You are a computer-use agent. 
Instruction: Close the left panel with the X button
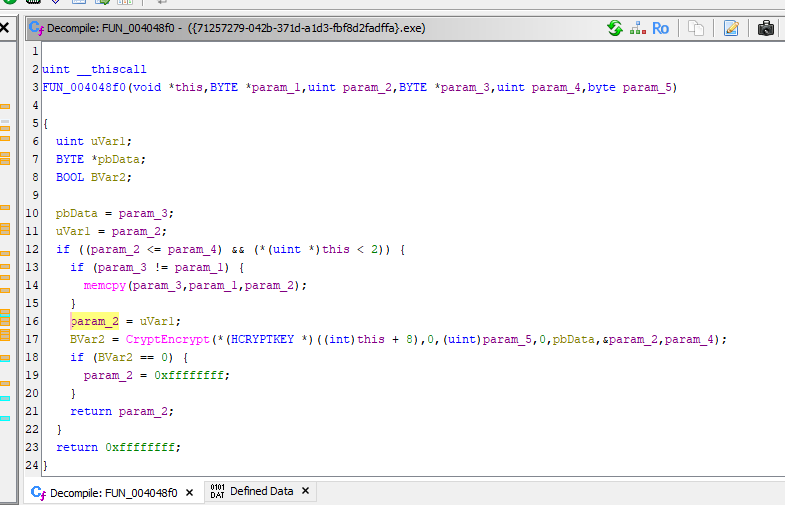click(x=4, y=29)
